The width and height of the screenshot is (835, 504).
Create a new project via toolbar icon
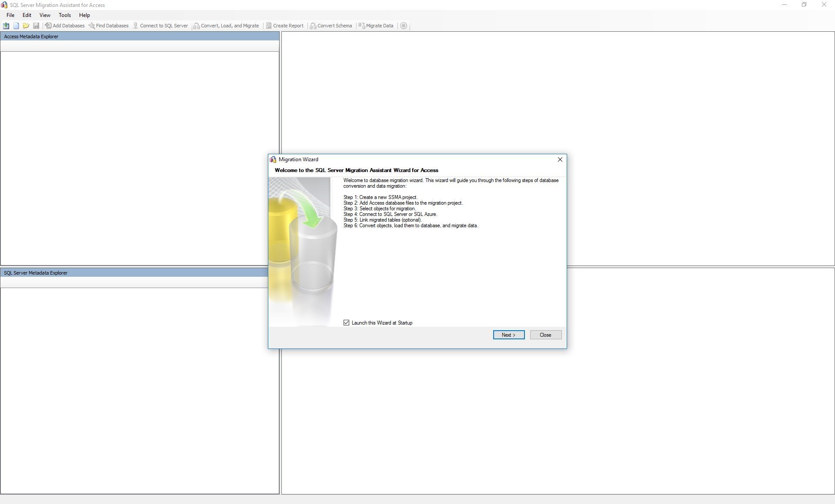click(x=16, y=26)
